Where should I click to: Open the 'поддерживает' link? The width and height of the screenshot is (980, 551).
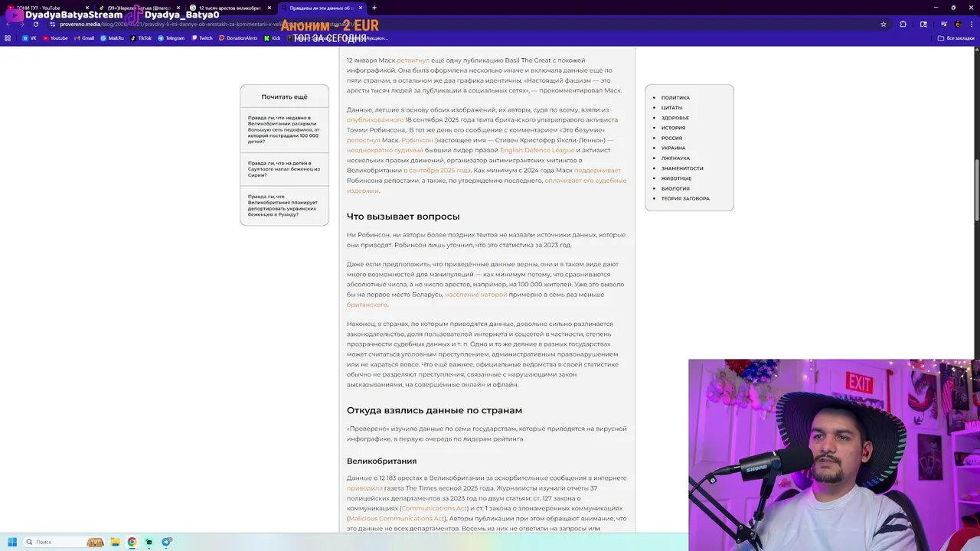[597, 171]
